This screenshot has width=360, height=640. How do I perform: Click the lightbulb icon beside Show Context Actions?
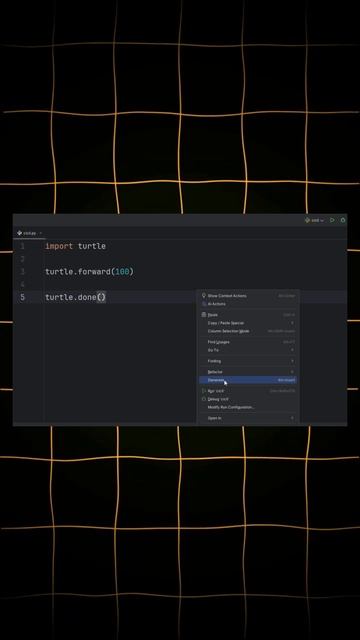(204, 295)
